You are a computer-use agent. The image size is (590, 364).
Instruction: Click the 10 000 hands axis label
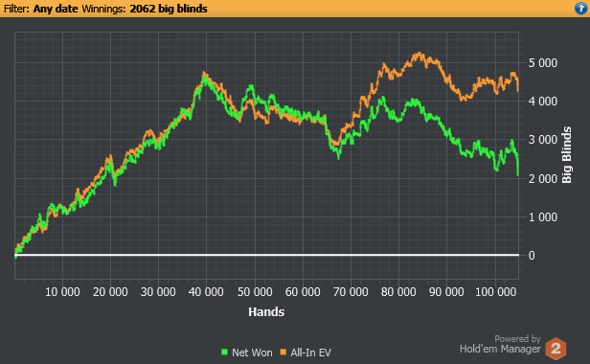click(62, 292)
